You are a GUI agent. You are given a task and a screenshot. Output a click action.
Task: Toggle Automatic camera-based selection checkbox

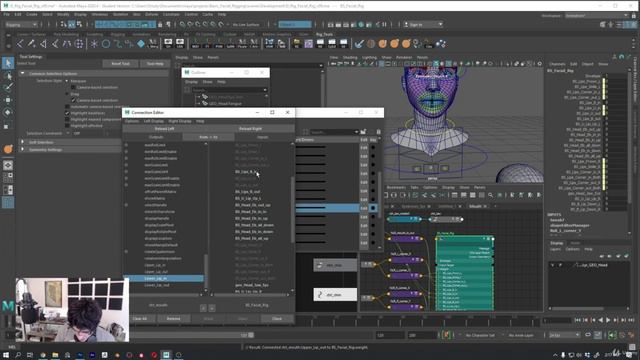(x=67, y=107)
